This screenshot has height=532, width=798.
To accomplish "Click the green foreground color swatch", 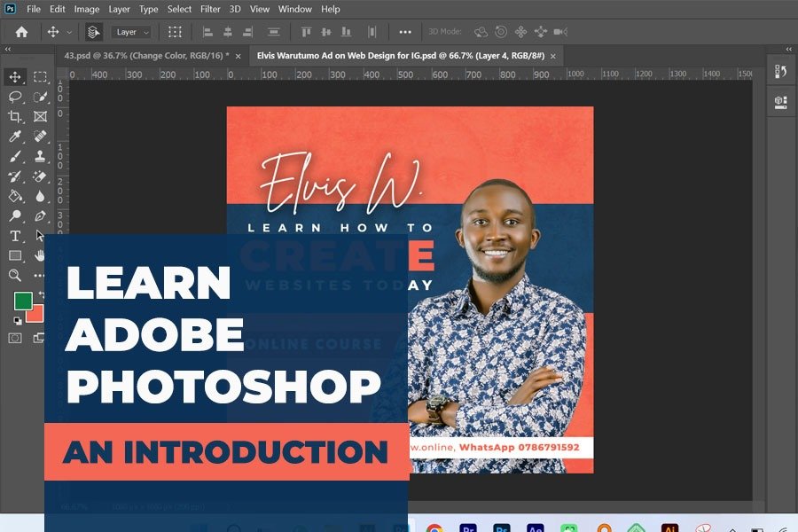I will pos(23,301).
